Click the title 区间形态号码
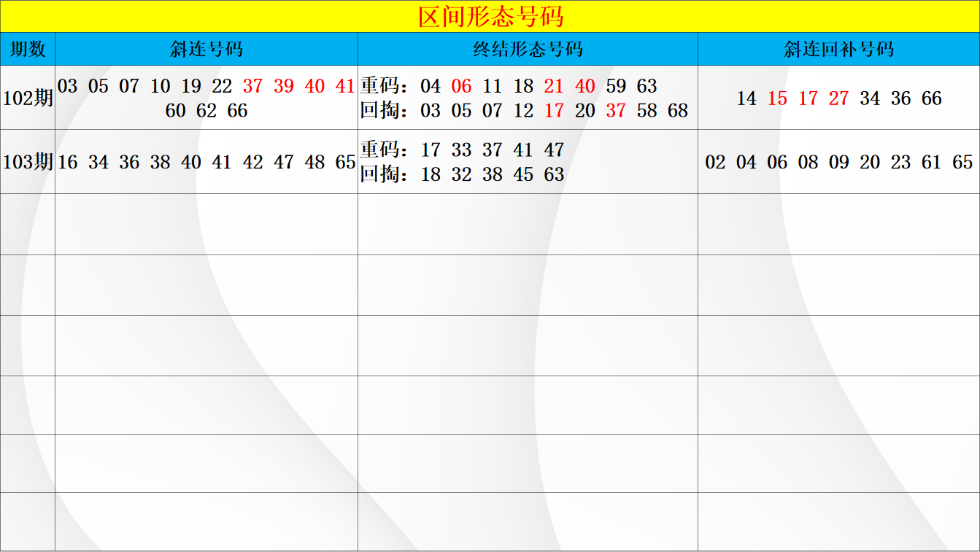Image resolution: width=980 pixels, height=552 pixels. 490,16
